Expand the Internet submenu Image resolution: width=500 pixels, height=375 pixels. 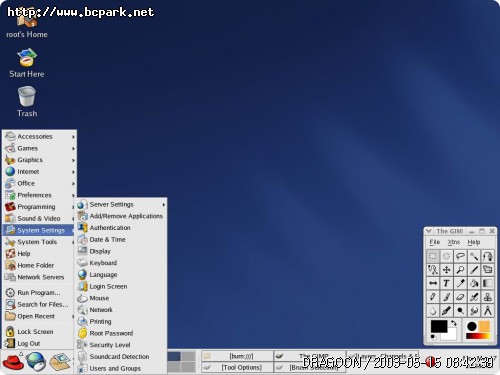point(39,171)
